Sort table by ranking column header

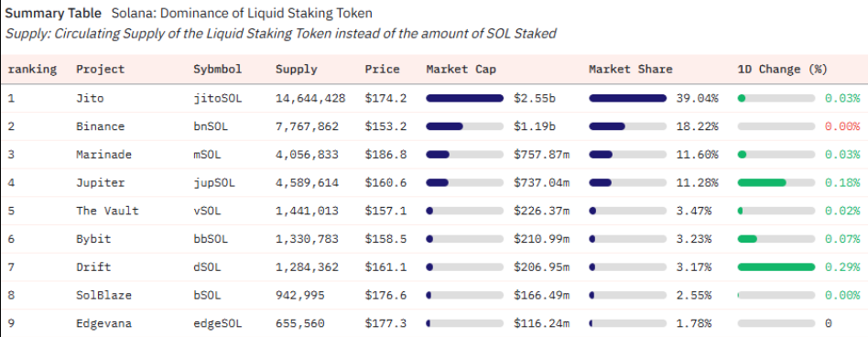(32, 70)
